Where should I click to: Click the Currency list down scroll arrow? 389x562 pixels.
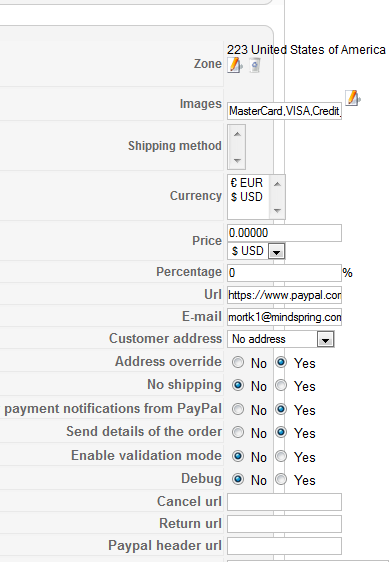(x=277, y=211)
